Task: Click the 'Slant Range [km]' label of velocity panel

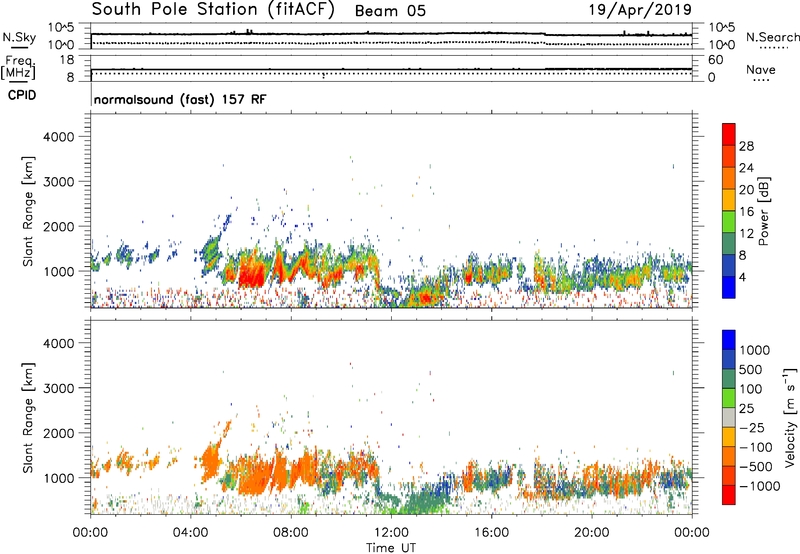Action: click(x=28, y=418)
